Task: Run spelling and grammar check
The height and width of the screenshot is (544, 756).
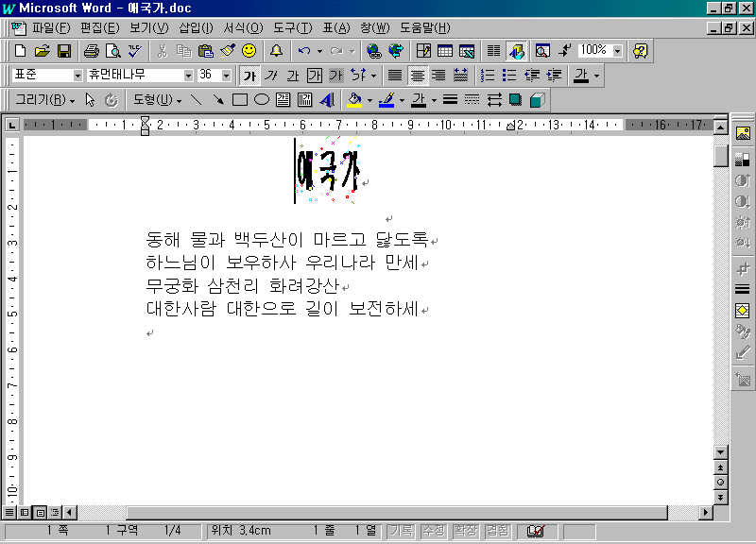Action: tap(135, 51)
